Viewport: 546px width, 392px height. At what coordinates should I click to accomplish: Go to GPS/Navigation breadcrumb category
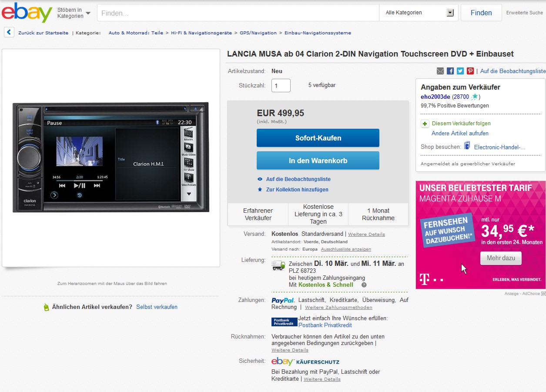tap(258, 33)
